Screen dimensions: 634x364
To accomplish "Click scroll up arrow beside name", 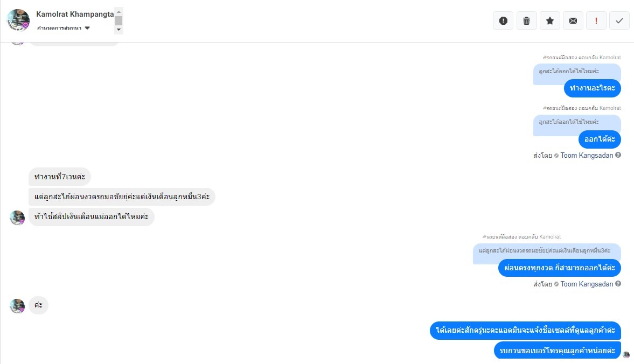I will 119,12.
